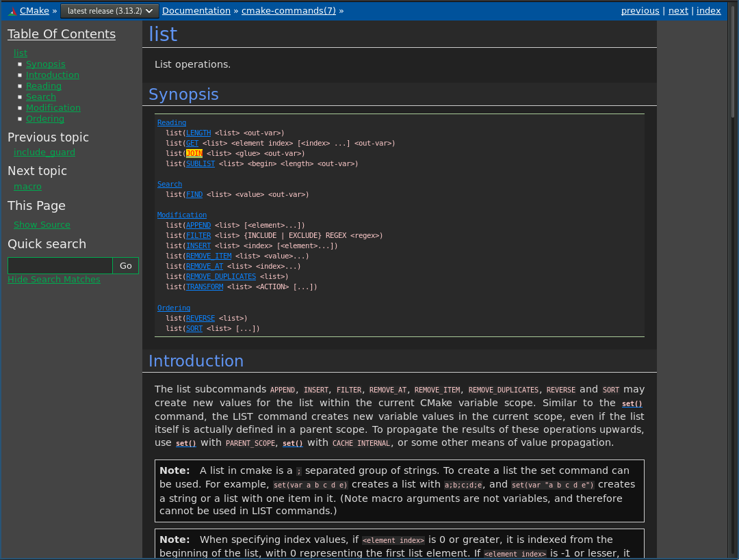Click the 'Previous topic' sidebar heading

(48, 137)
